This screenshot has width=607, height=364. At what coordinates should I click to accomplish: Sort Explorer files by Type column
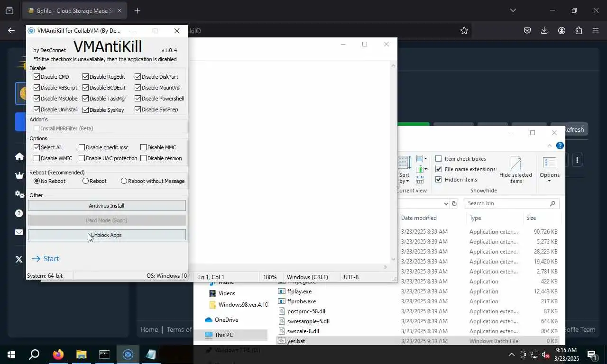[475, 218]
